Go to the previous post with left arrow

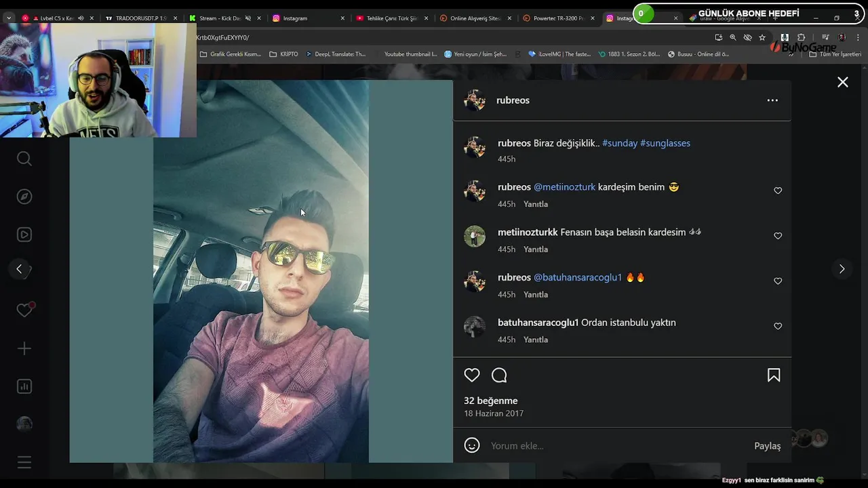tap(19, 269)
